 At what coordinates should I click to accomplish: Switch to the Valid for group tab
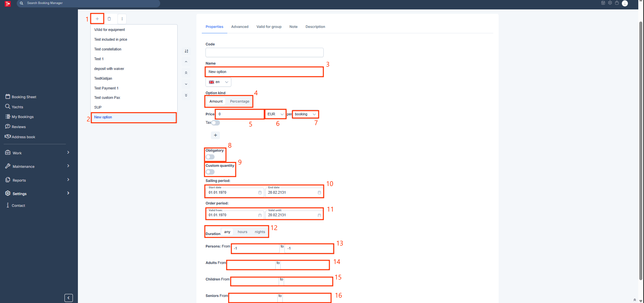[x=269, y=27]
